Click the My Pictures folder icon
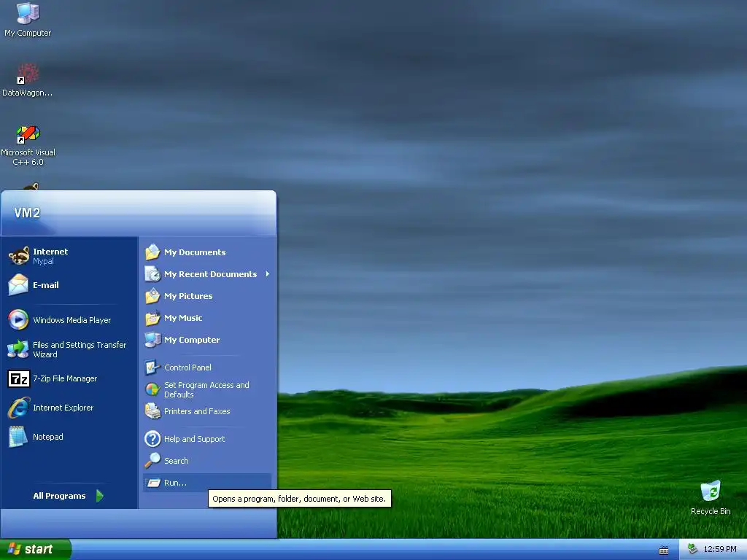Viewport: 747px width, 560px height. 152,296
